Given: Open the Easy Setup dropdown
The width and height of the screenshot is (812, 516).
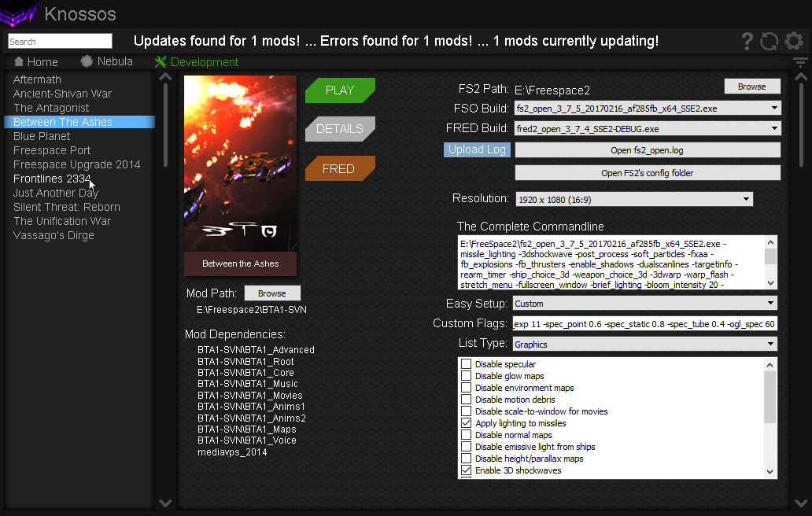Looking at the screenshot, I should pyautogui.click(x=644, y=304).
